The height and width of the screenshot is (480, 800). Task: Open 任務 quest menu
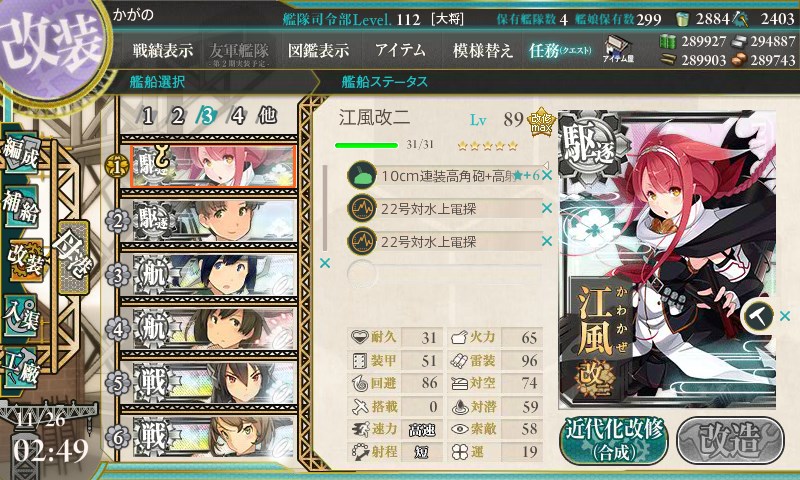560,50
